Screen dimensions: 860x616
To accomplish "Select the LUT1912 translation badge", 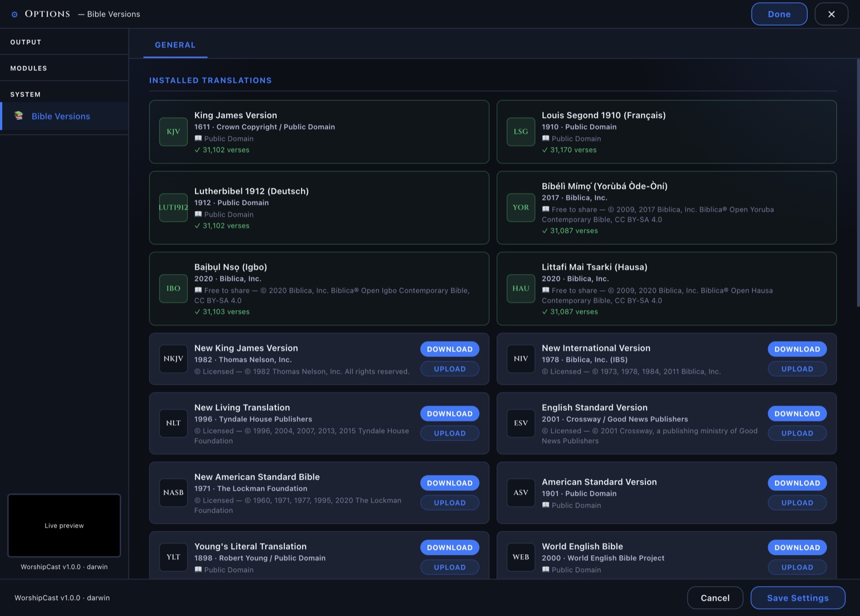I will pos(173,207).
